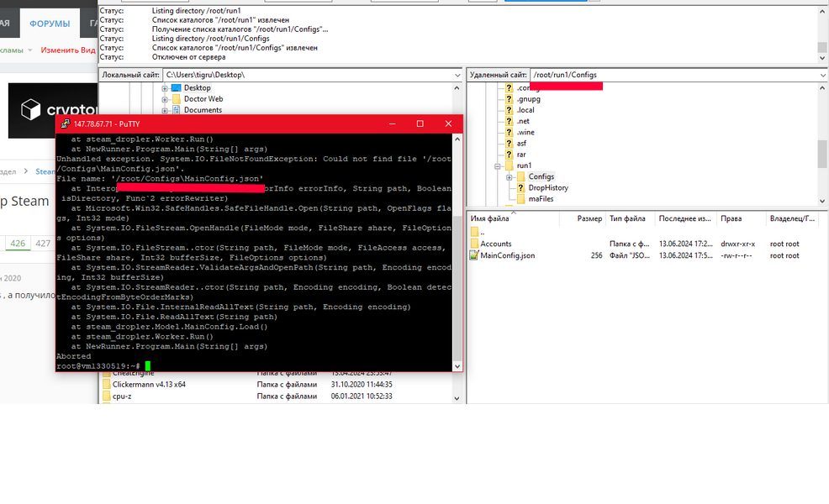Image resolution: width=829 pixels, height=504 pixels.
Task: Click the '06.01.2021 10:52:33' date of cpu-z
Action: [x=362, y=396]
